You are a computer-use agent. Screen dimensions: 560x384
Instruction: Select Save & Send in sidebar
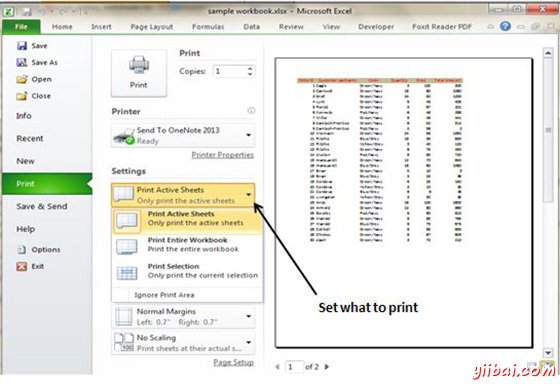[42, 206]
